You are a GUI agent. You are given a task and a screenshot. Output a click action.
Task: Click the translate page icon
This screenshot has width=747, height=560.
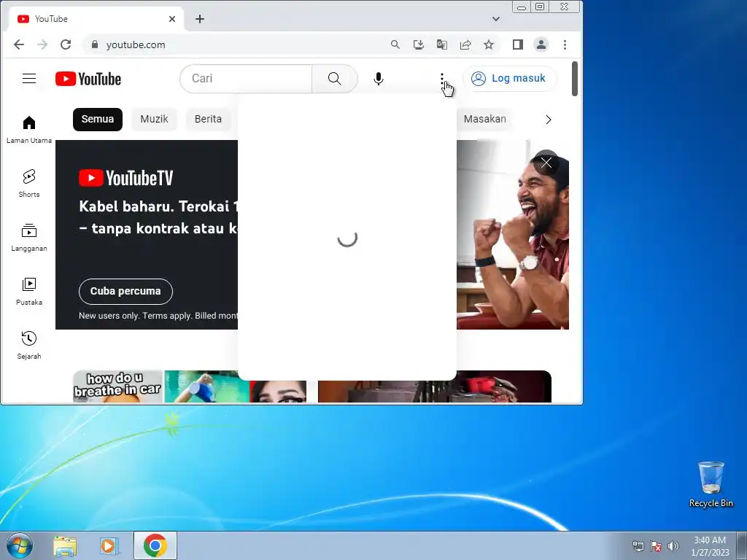pyautogui.click(x=441, y=44)
